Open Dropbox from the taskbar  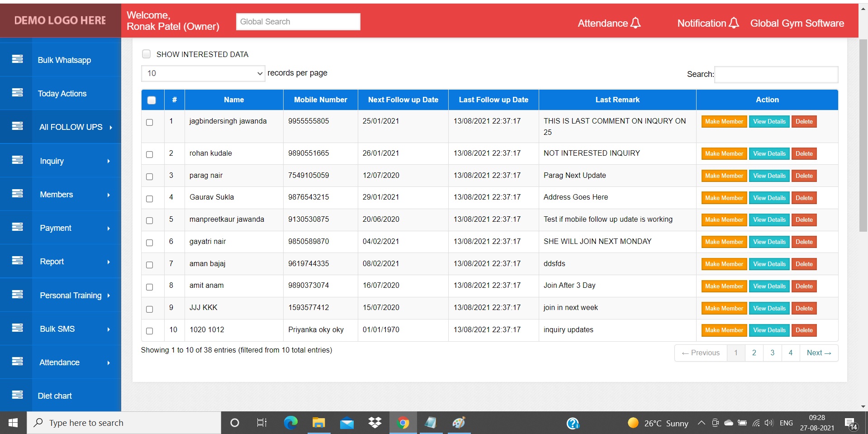(x=374, y=423)
